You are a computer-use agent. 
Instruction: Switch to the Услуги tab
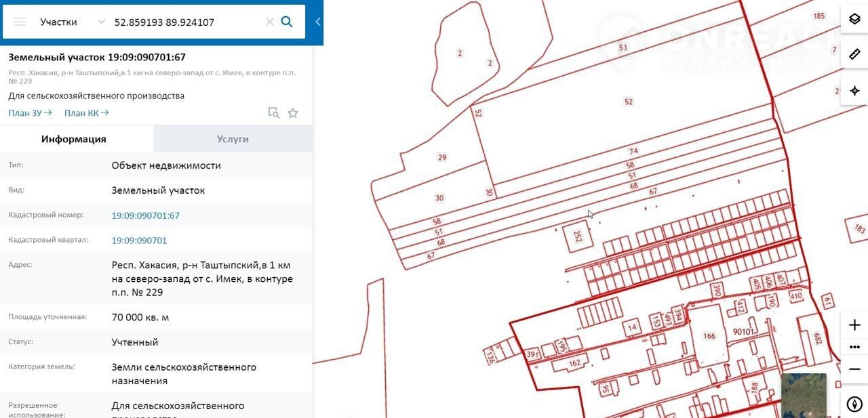[x=233, y=139]
